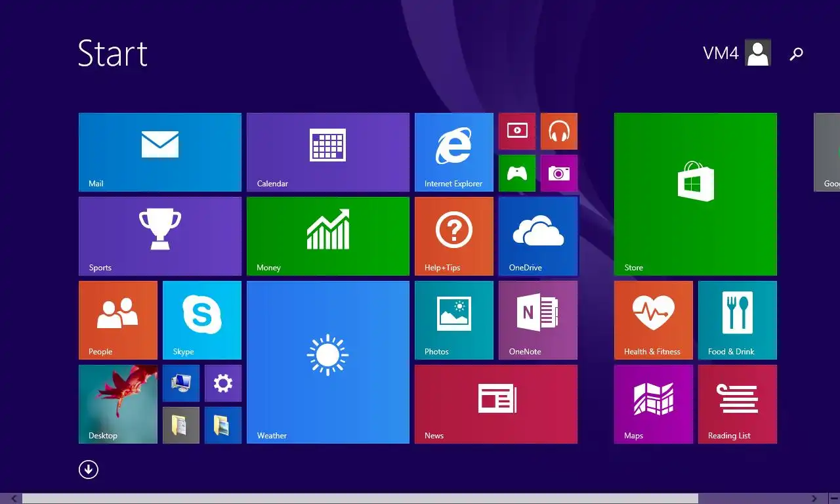Open the VM4 user account menu

[737, 53]
